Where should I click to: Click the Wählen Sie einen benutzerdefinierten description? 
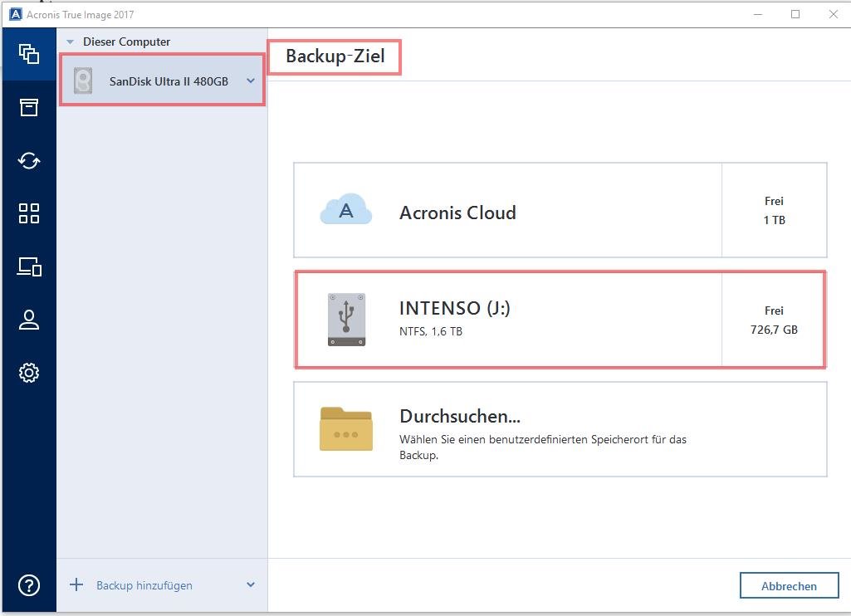point(543,447)
